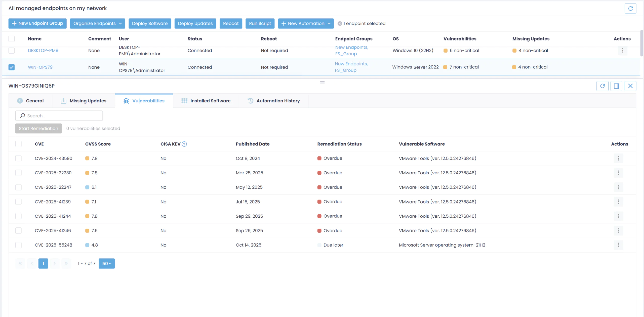
Task: Click the CISA KEV help question mark icon
Action: (184, 144)
